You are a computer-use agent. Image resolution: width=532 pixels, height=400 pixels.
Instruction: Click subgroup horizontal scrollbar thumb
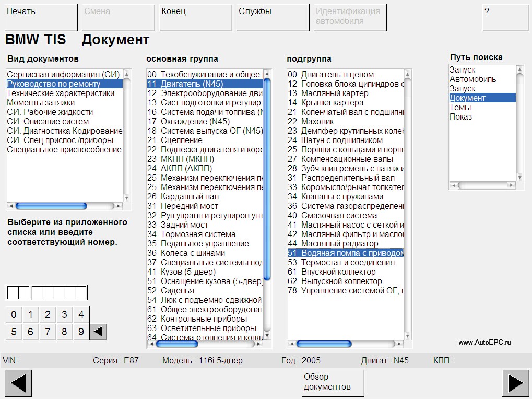tap(324, 344)
